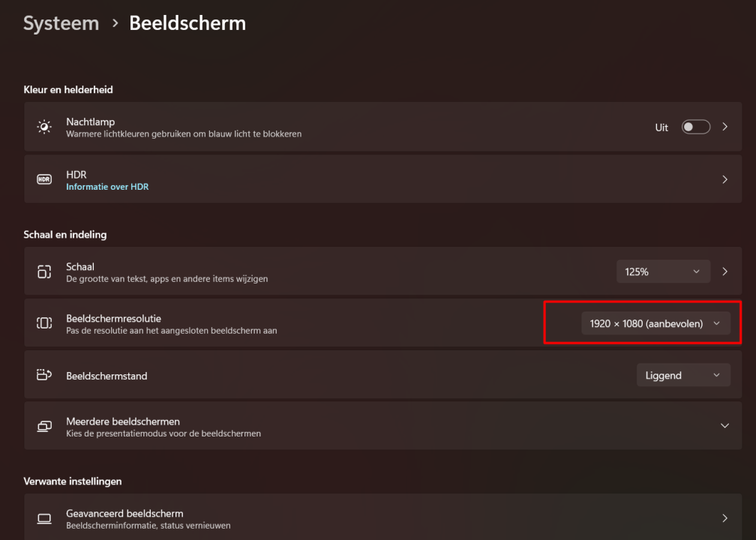Click the Schaal scaling icon
The image size is (756, 540).
44,272
